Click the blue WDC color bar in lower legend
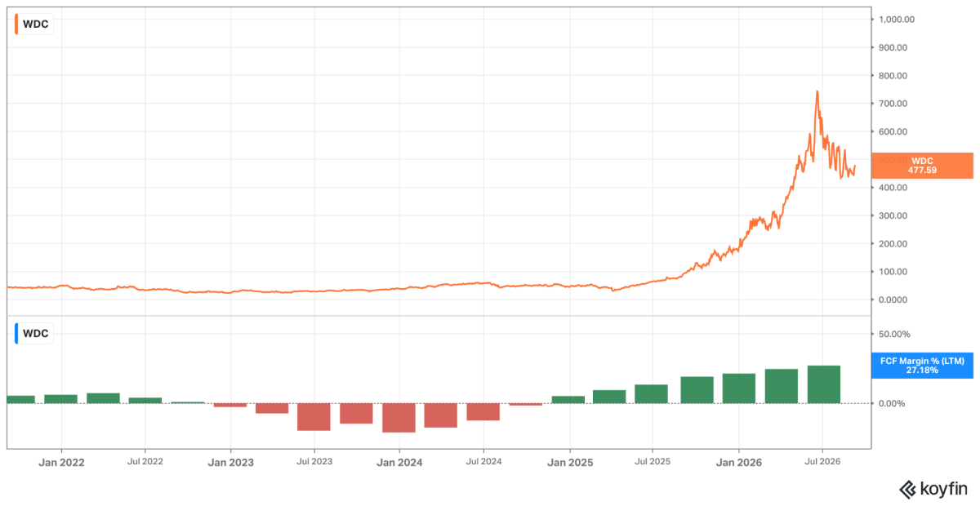 point(16,333)
